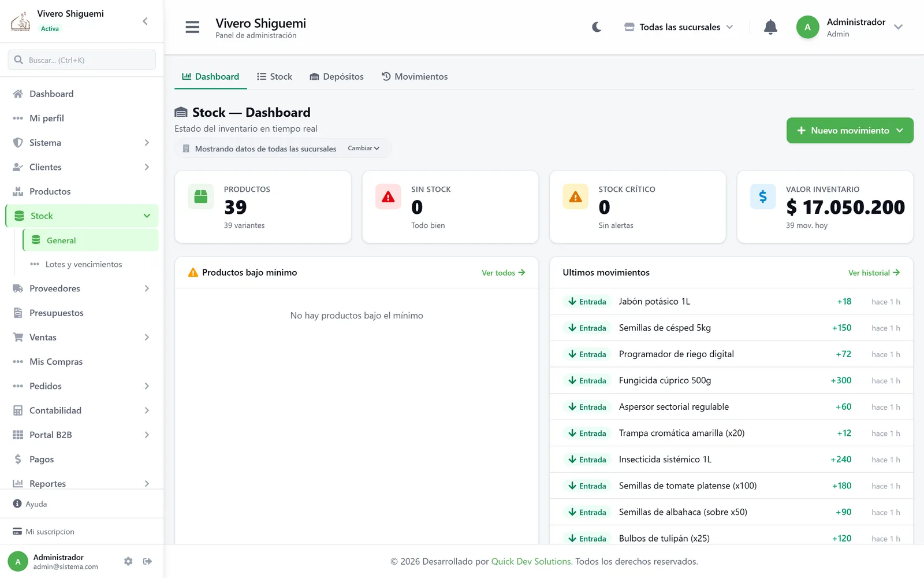Click the hamburger menu icon
This screenshot has width=924, height=578.
(x=192, y=27)
